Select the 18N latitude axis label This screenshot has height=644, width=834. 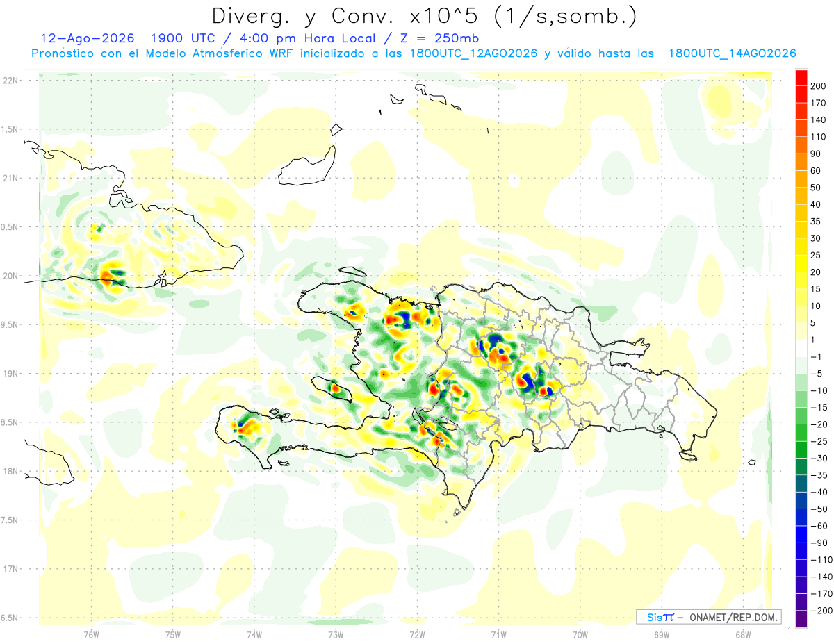[10, 471]
